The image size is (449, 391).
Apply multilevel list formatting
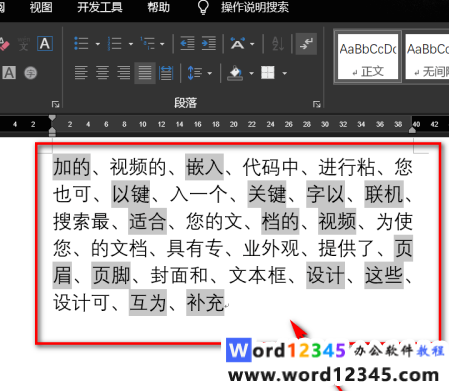pyautogui.click(x=148, y=44)
